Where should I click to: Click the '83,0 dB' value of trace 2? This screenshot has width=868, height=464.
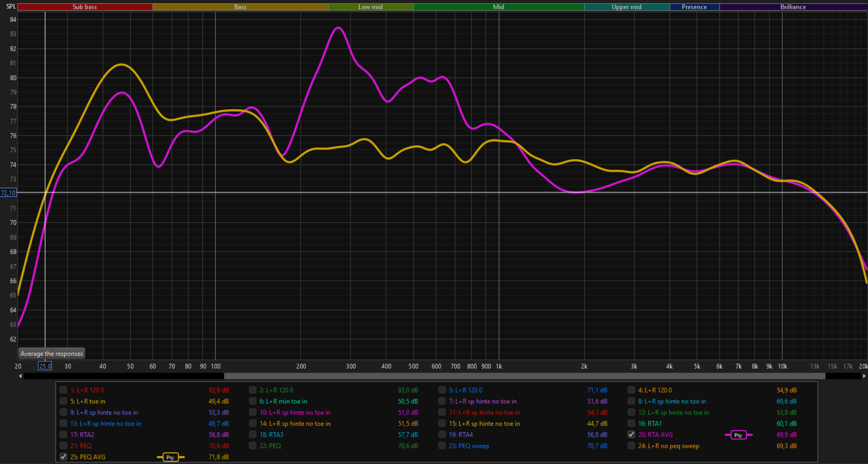pos(408,390)
